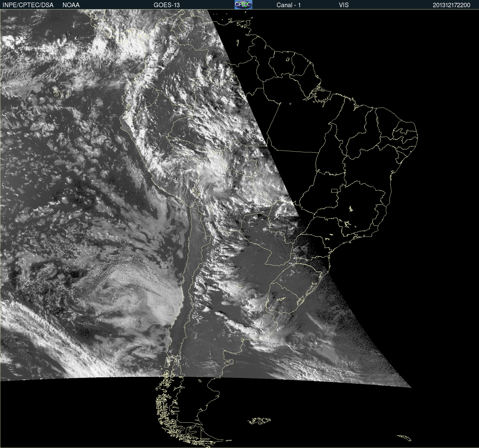479x448 pixels.
Task: Click the Canal - 1 label
Action: coord(288,5)
